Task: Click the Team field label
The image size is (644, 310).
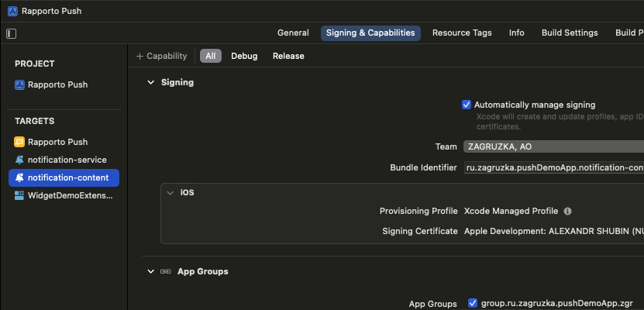Action: (x=446, y=146)
